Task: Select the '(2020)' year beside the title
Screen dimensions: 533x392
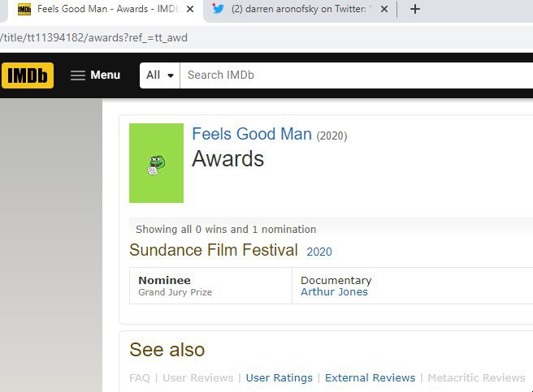Action: point(331,136)
